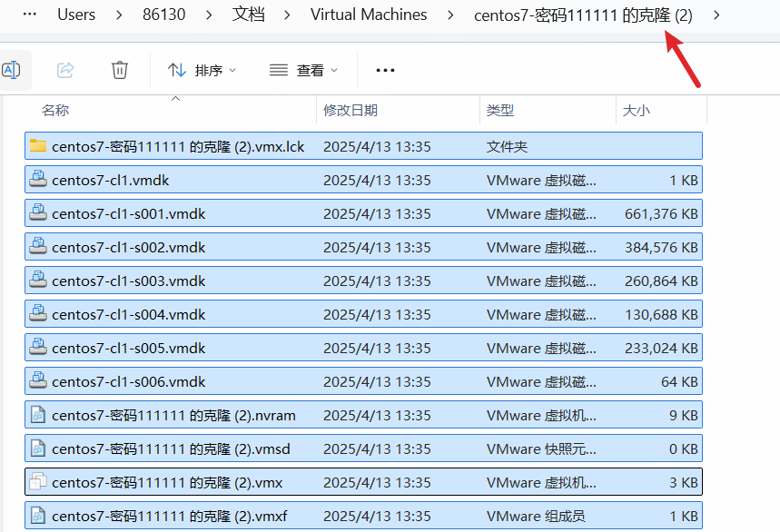Navigate to Virtual Machines in breadcrumb
This screenshot has width=780, height=532.
(x=369, y=15)
